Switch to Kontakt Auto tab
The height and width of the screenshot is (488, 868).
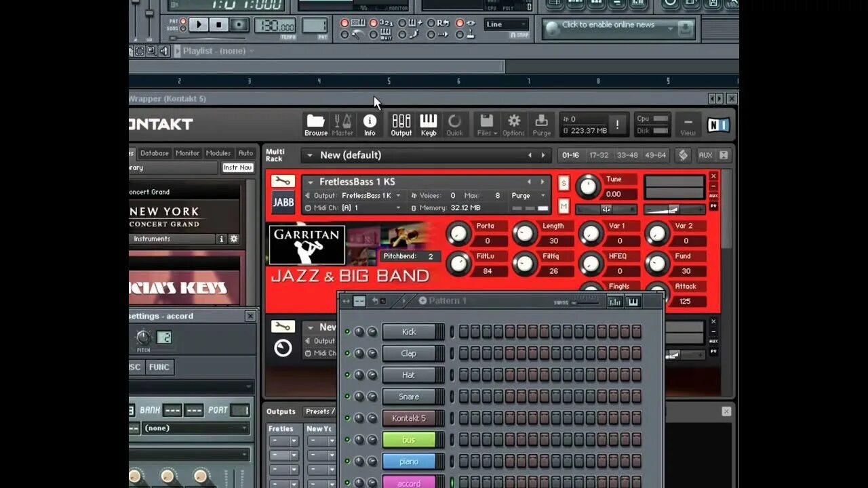(245, 153)
